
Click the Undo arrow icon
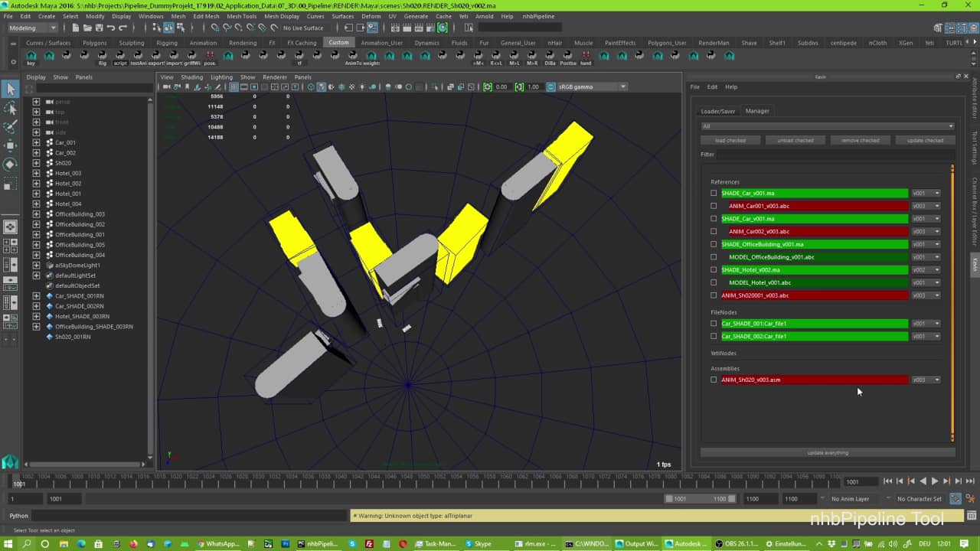click(x=110, y=28)
